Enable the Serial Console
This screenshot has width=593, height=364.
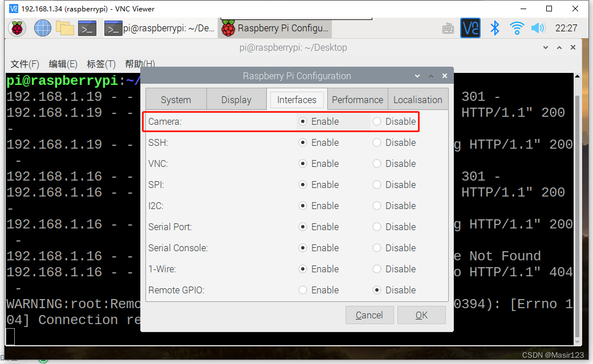point(319,248)
